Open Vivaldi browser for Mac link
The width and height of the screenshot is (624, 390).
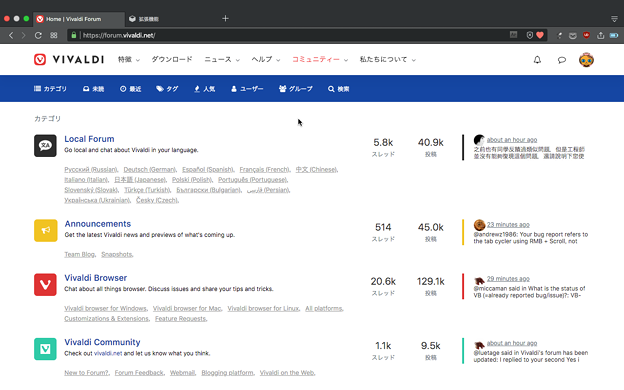(x=187, y=308)
